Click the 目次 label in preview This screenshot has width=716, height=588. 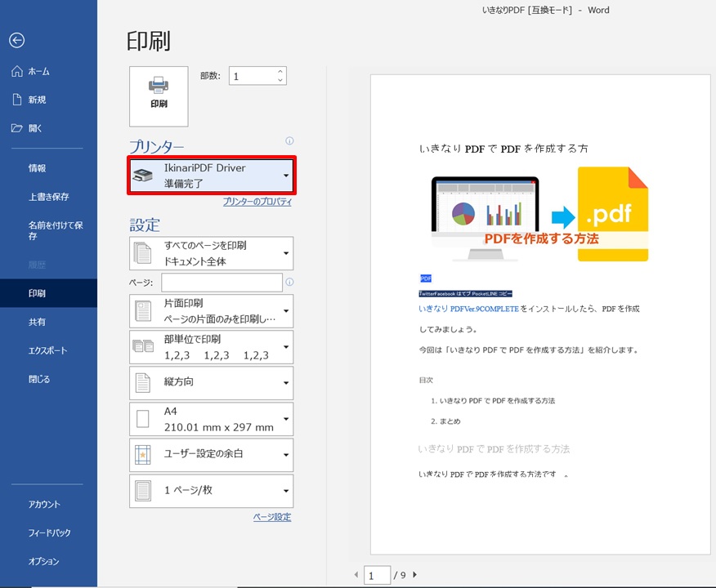(426, 380)
